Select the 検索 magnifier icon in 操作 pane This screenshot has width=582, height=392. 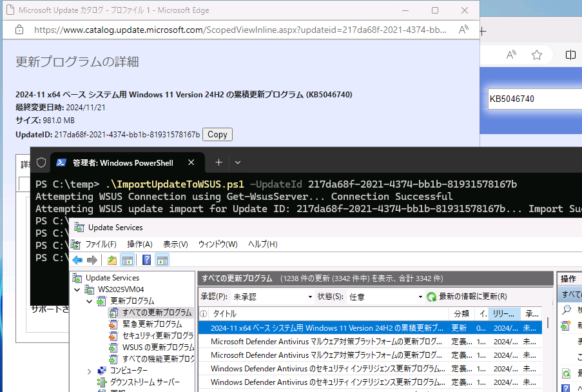pos(565,308)
